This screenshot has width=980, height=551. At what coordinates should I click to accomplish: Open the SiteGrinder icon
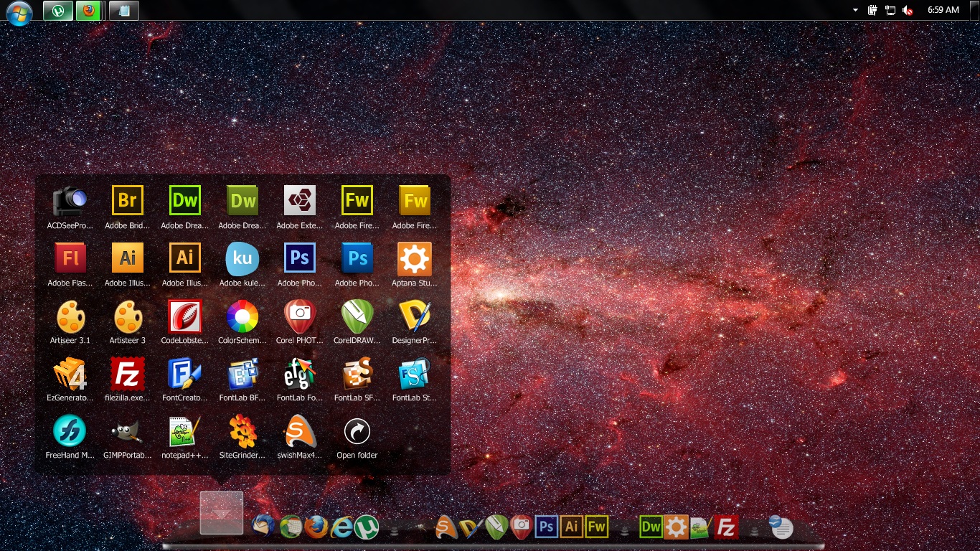pyautogui.click(x=242, y=430)
